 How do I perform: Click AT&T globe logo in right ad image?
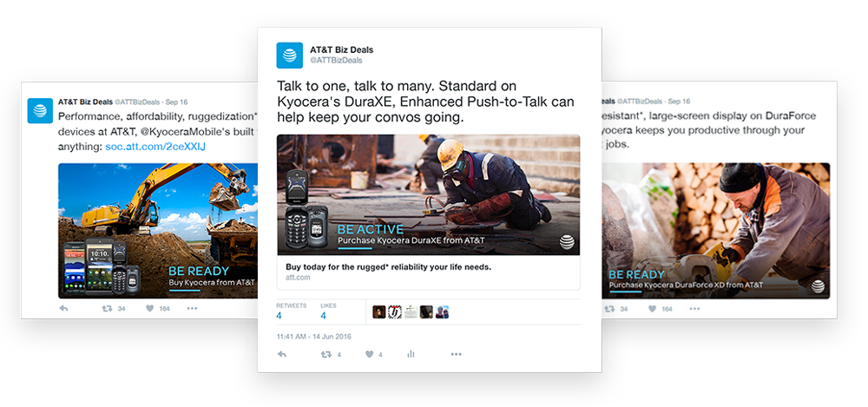pos(819,286)
